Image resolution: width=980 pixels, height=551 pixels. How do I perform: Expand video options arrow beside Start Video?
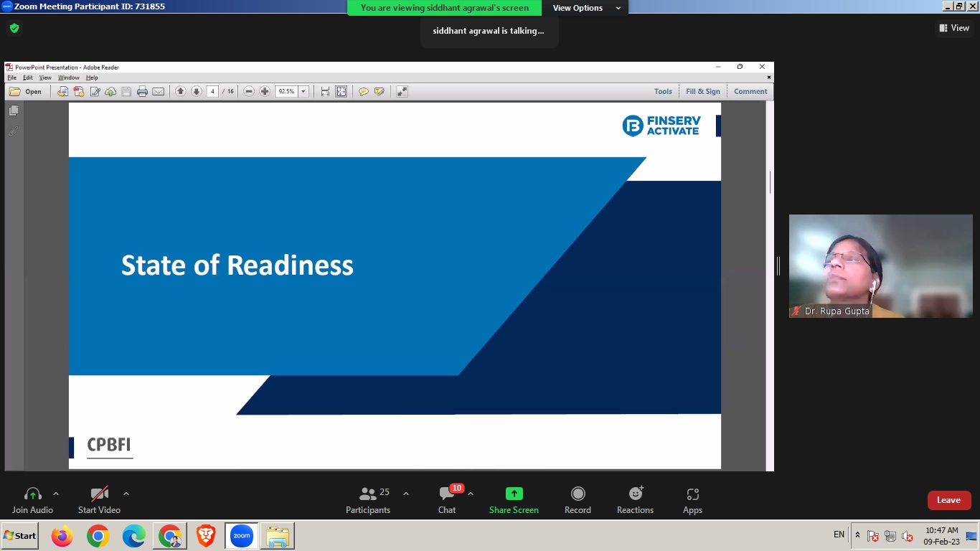pyautogui.click(x=126, y=494)
